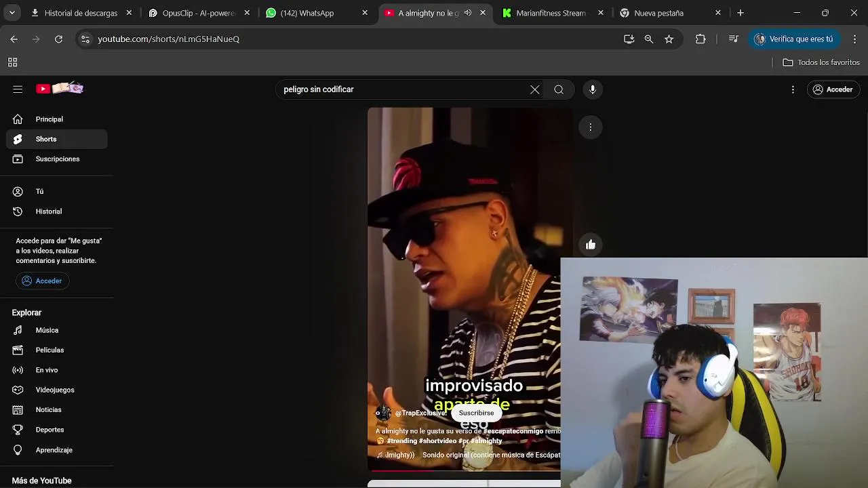The image size is (868, 488).
Task: Start voice search with microphone
Action: click(x=593, y=89)
